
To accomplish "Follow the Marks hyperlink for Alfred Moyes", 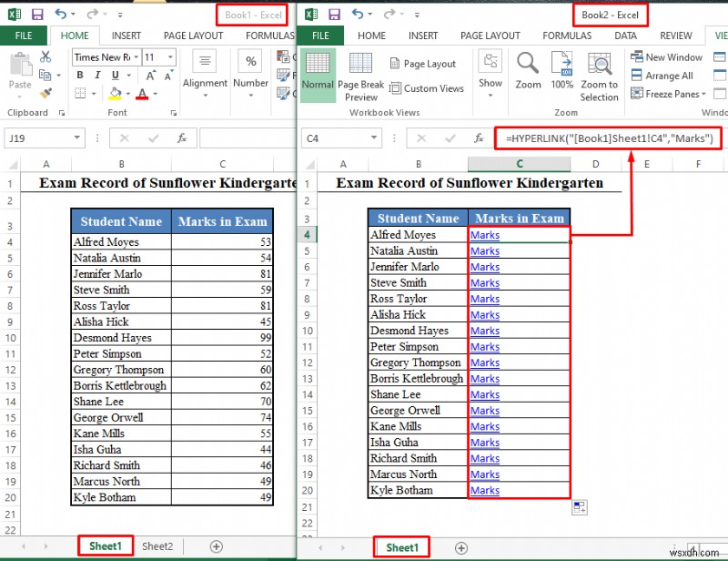I will tap(484, 234).
